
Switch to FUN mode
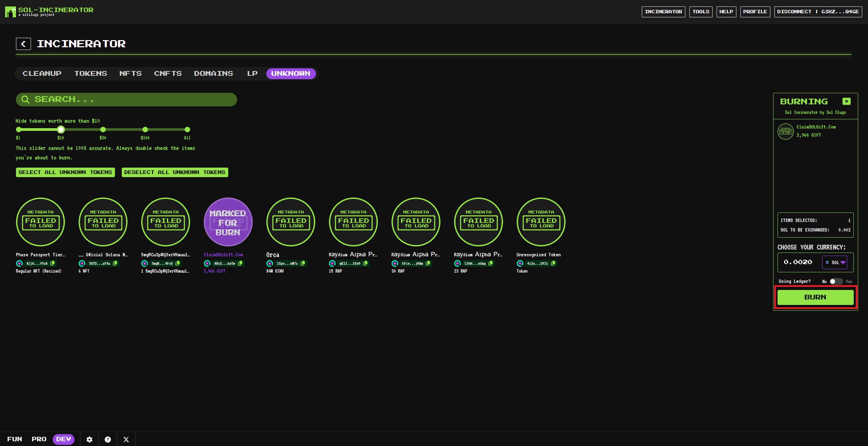(15, 439)
